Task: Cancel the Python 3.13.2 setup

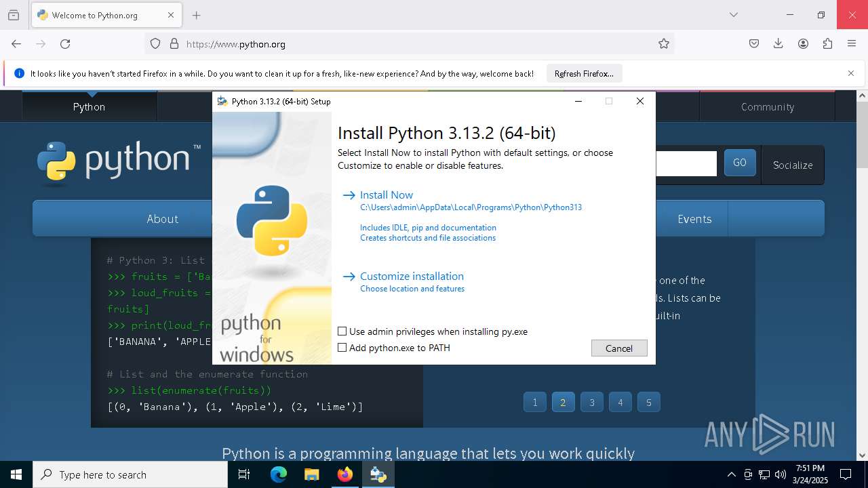Action: click(x=619, y=348)
